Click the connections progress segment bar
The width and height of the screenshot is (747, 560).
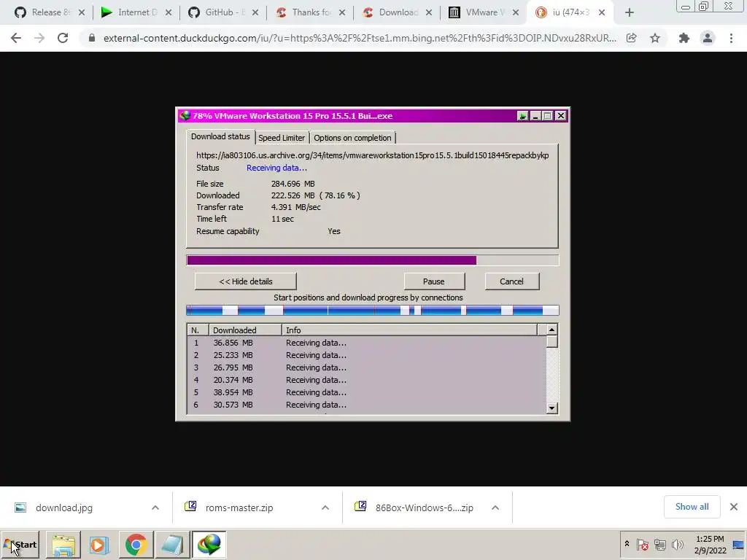(x=372, y=311)
